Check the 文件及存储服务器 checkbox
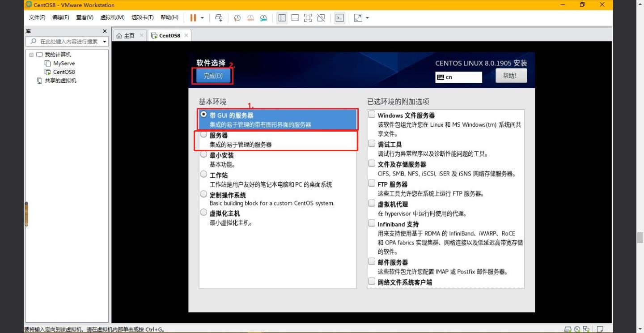644x333 pixels. [372, 163]
